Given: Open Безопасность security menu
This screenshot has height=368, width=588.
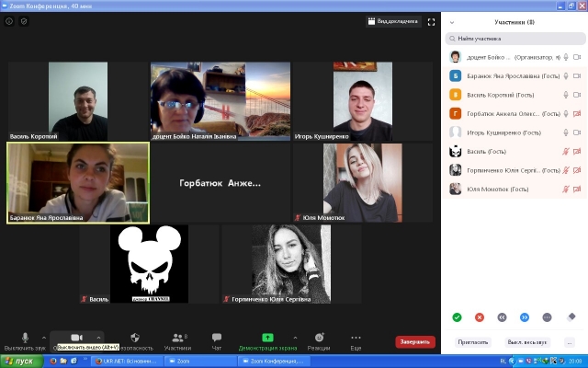Looking at the screenshot, I should (x=135, y=341).
